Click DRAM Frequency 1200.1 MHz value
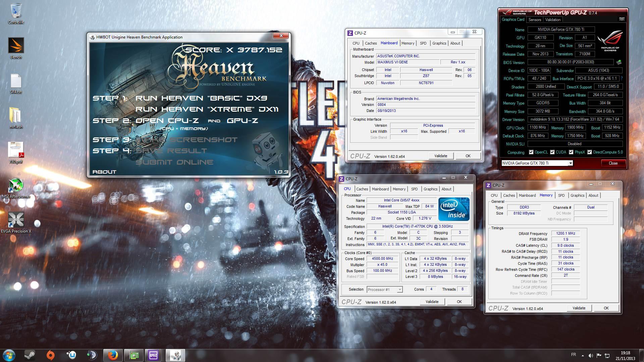Image resolution: width=644 pixels, height=362 pixels. pos(566,234)
